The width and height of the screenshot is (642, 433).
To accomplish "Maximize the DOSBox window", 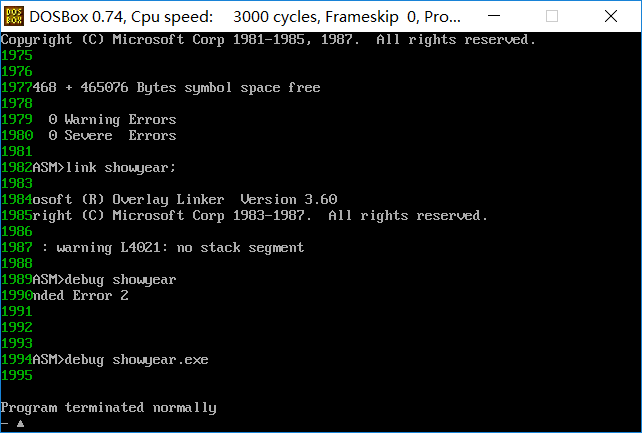I will [552, 16].
